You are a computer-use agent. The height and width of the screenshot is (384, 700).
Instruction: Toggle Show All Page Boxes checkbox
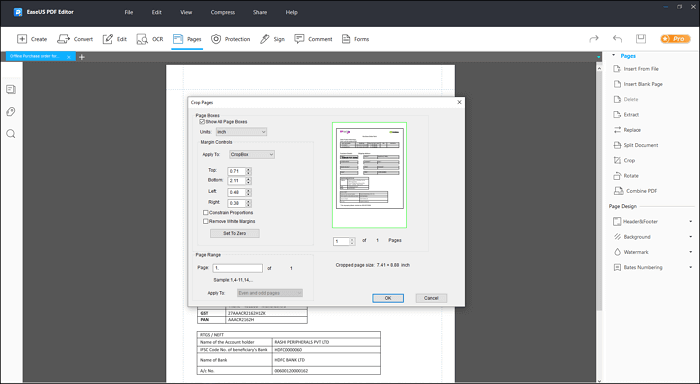(202, 121)
